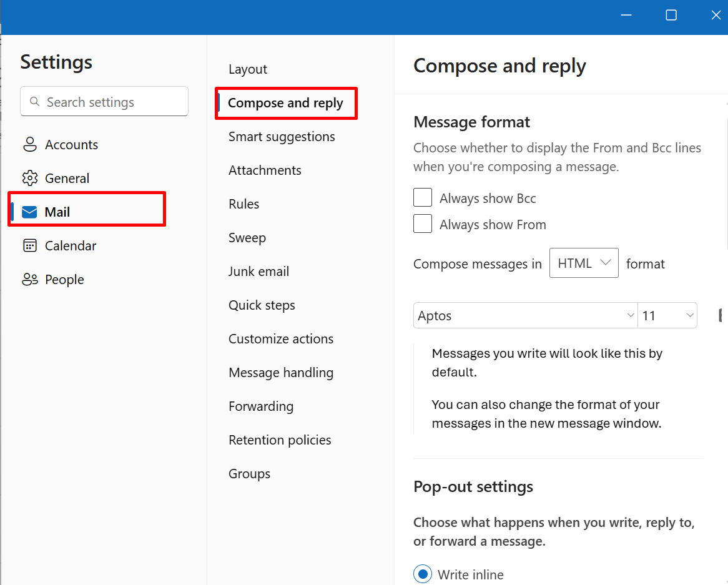Open the Forwarding settings

tap(261, 406)
